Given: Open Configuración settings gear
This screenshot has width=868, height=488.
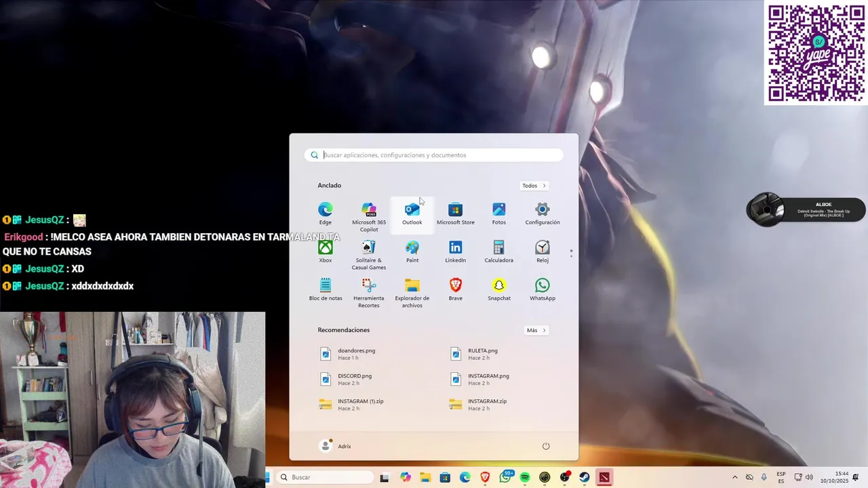Looking at the screenshot, I should pos(542,214).
